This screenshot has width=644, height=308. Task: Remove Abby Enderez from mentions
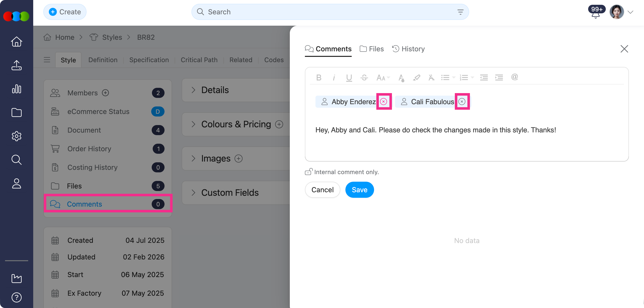pyautogui.click(x=383, y=101)
